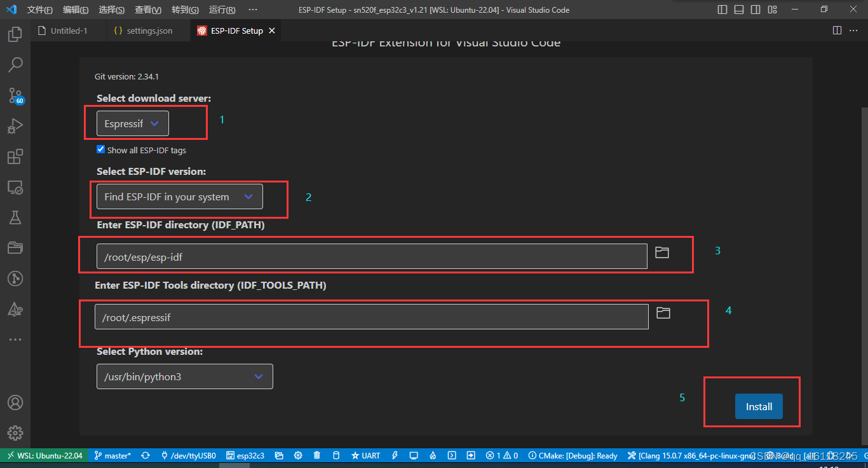Open the Search view in activity bar

tap(15, 64)
